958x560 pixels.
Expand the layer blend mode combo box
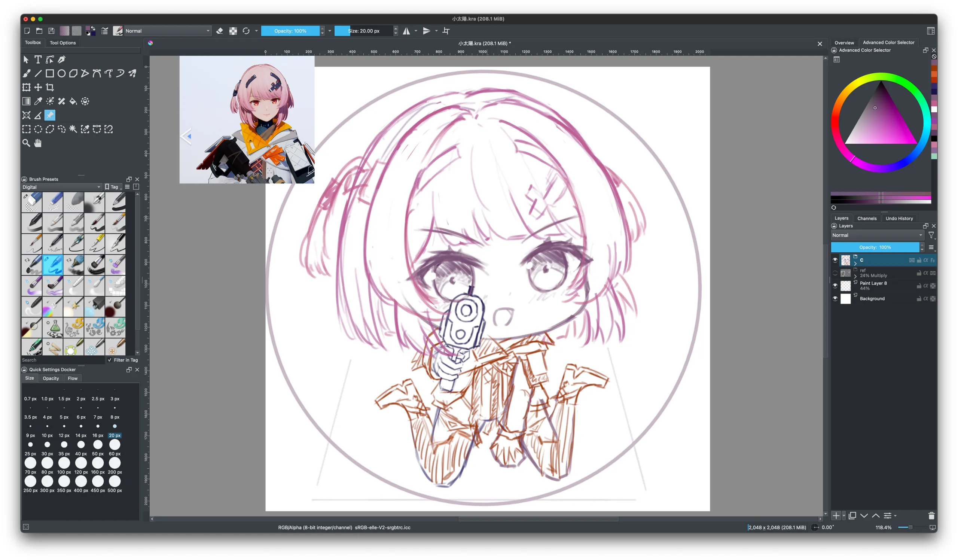877,235
